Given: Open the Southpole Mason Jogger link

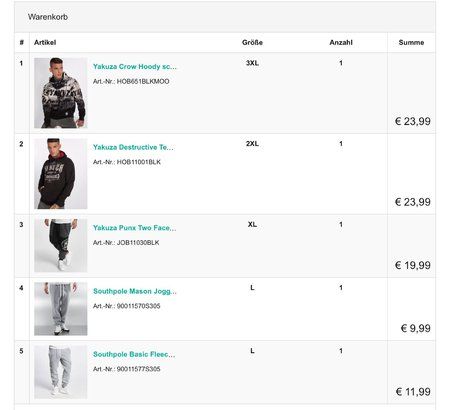Looking at the screenshot, I should pos(135,291).
